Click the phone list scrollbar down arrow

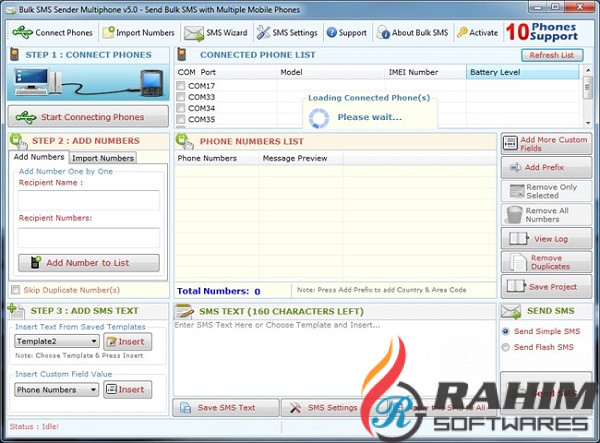point(587,123)
